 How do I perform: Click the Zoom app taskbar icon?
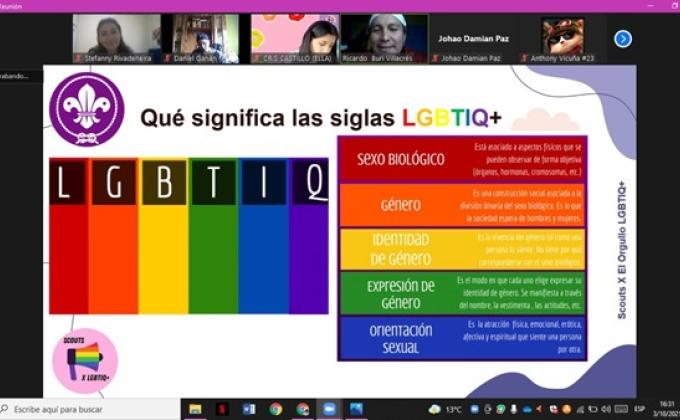tap(329, 409)
